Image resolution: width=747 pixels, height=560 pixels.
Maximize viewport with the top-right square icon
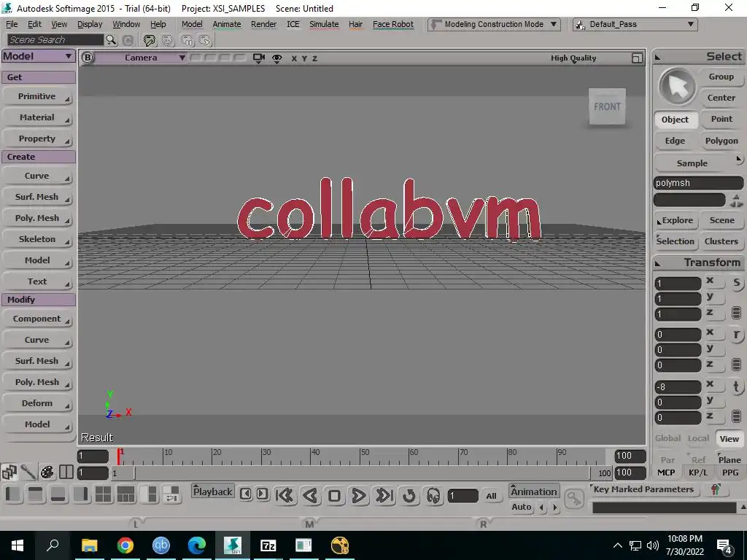tap(637, 58)
